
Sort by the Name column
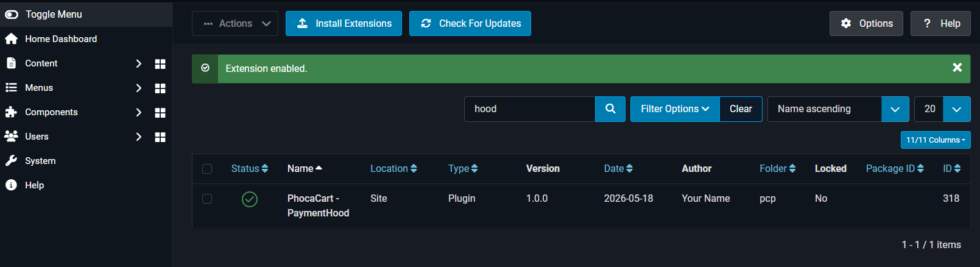pyautogui.click(x=305, y=168)
